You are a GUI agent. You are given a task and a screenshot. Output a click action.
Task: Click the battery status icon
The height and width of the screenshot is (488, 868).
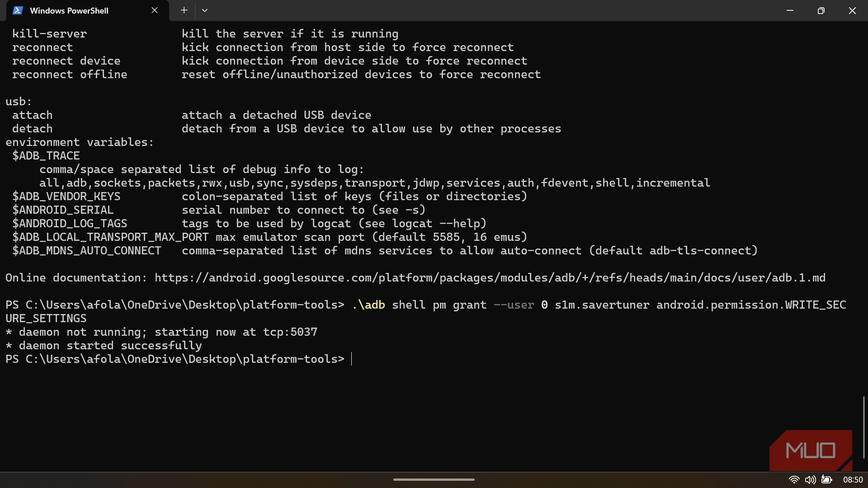point(826,479)
